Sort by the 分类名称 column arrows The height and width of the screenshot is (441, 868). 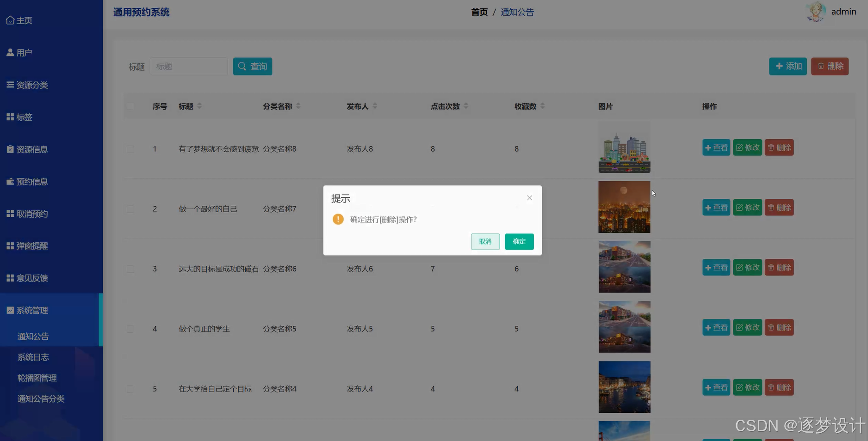pos(298,106)
